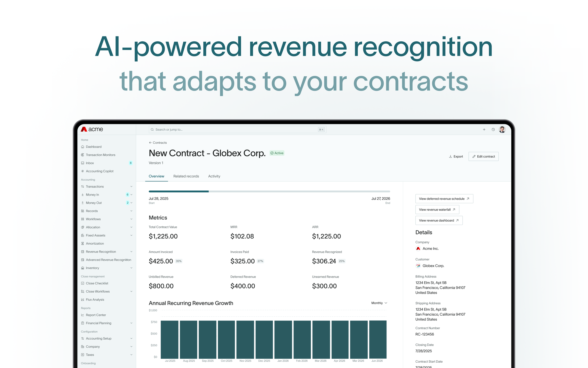Open Report Center chart icon
The image size is (588, 368).
coord(83,315)
